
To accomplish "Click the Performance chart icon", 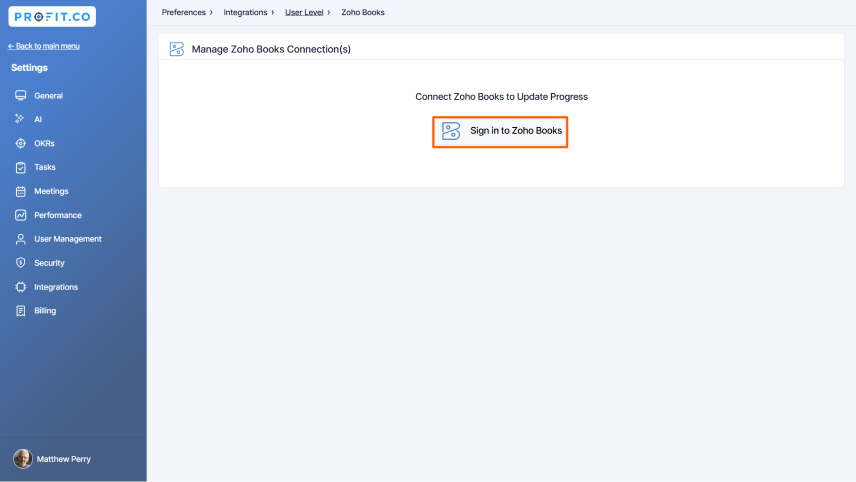I will point(21,215).
